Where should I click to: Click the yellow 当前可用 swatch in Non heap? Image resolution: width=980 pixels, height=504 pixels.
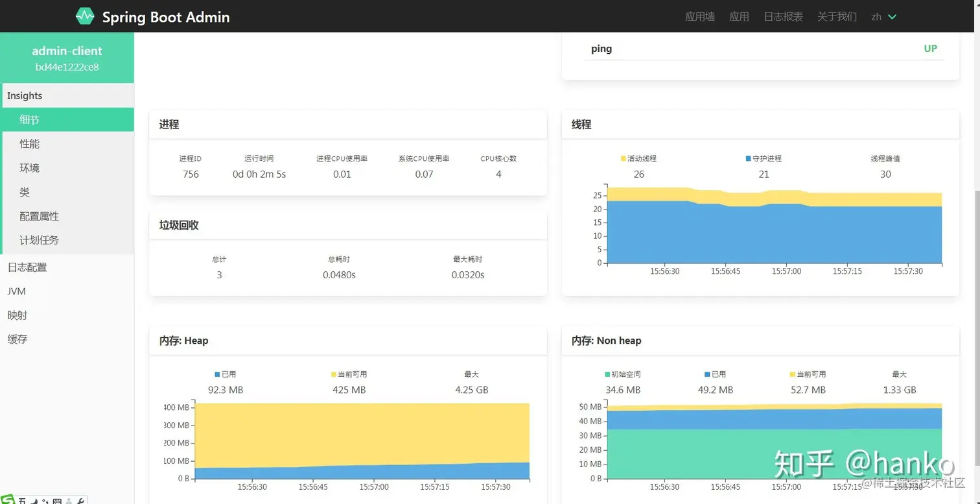[793, 374]
